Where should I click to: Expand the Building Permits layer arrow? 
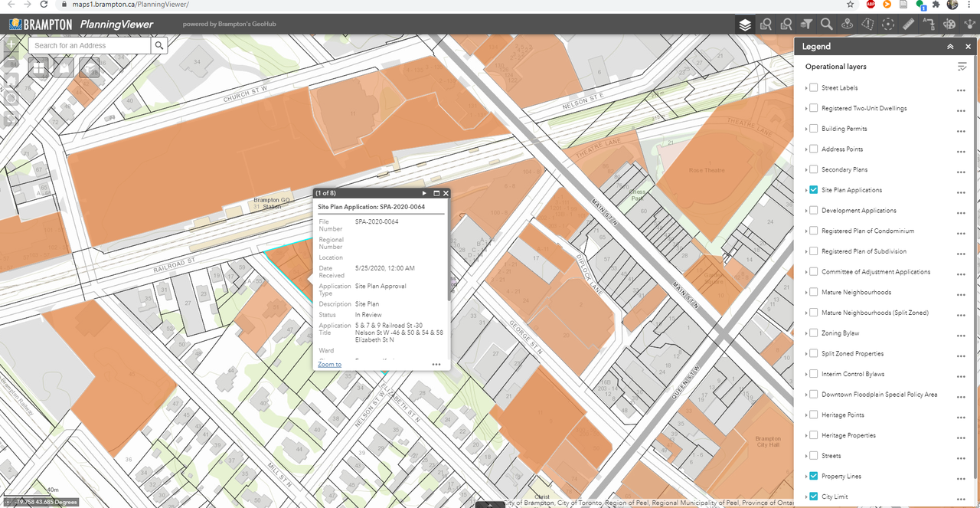click(x=806, y=129)
